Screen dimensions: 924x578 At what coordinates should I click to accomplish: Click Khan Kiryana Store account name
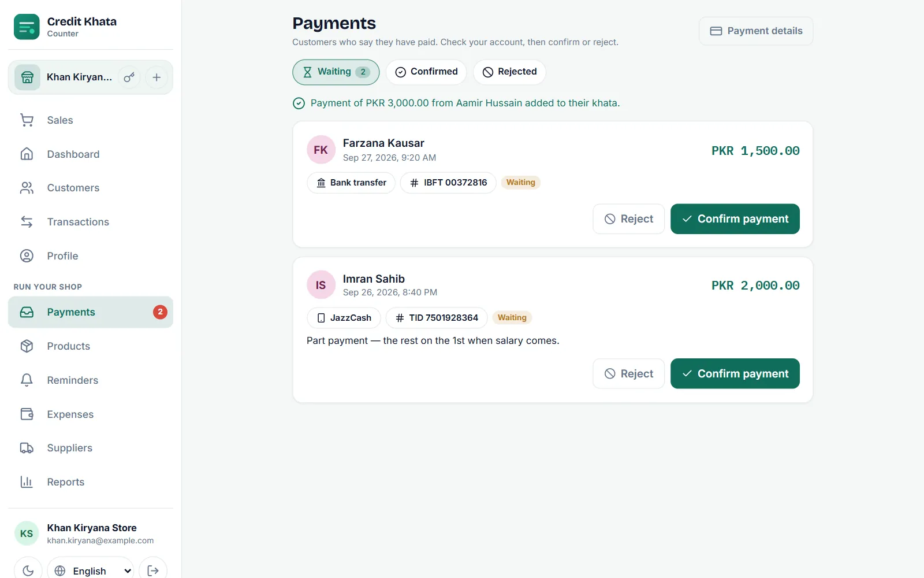(x=92, y=528)
